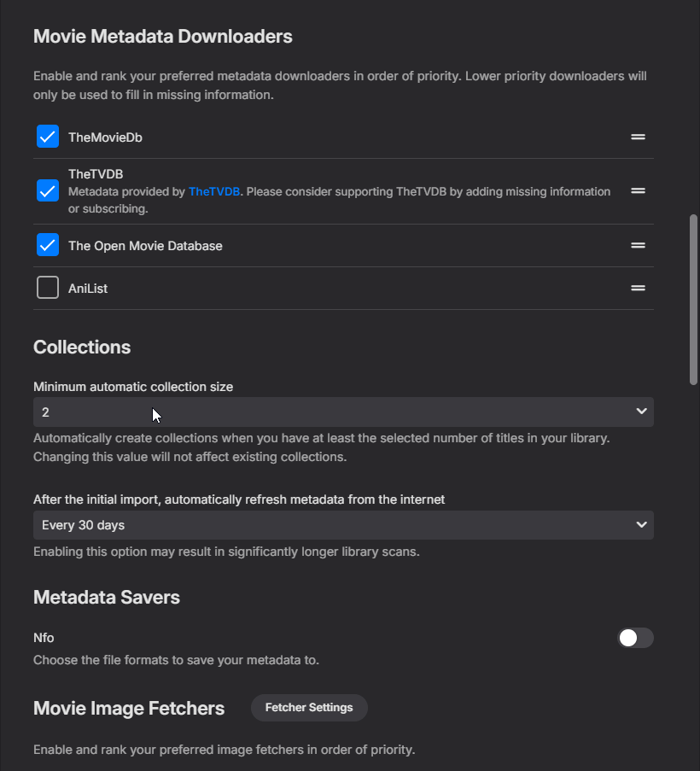Disable The Open Movie Database checkbox

[x=48, y=246]
